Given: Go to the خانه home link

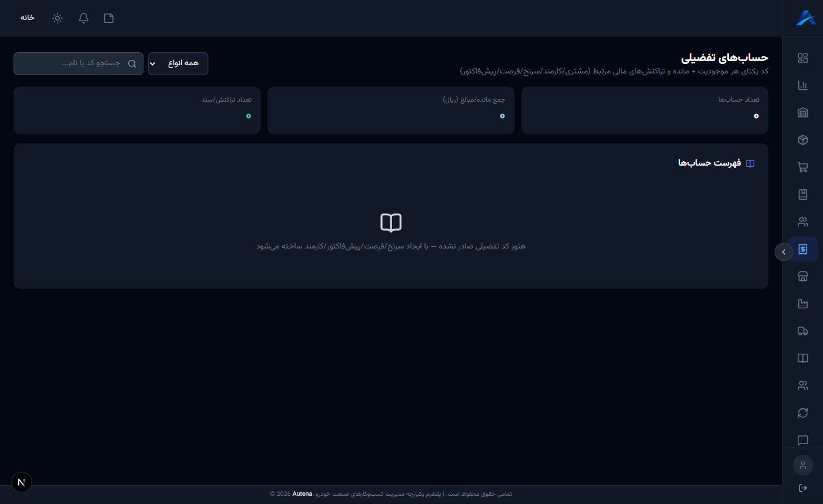Looking at the screenshot, I should tap(27, 18).
